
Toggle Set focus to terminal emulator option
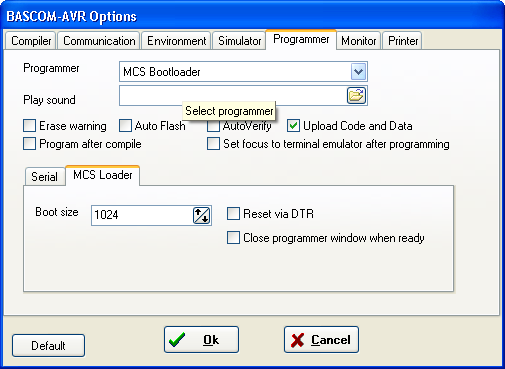click(x=213, y=144)
